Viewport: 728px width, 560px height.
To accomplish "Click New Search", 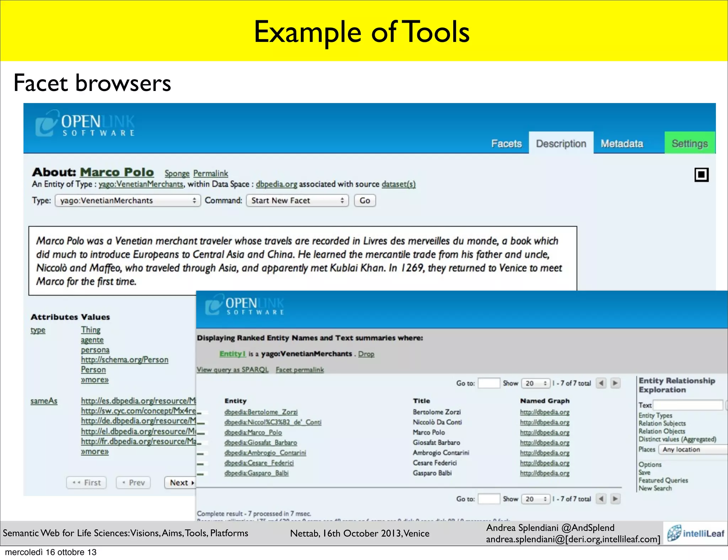I will coord(655,488).
